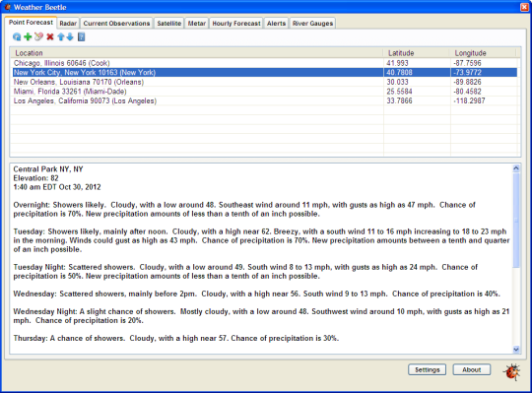Open help with the blue question-mark book icon
This screenshot has height=393, width=532.
tap(81, 36)
